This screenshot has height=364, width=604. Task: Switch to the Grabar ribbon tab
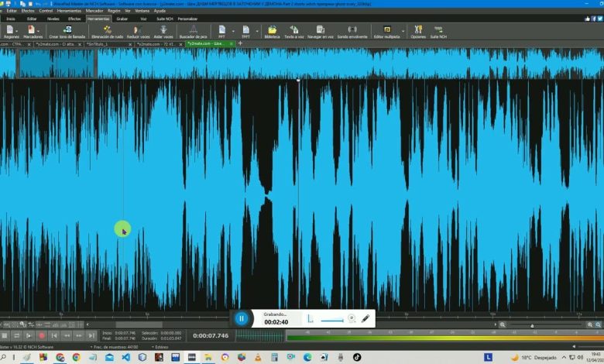(x=122, y=19)
